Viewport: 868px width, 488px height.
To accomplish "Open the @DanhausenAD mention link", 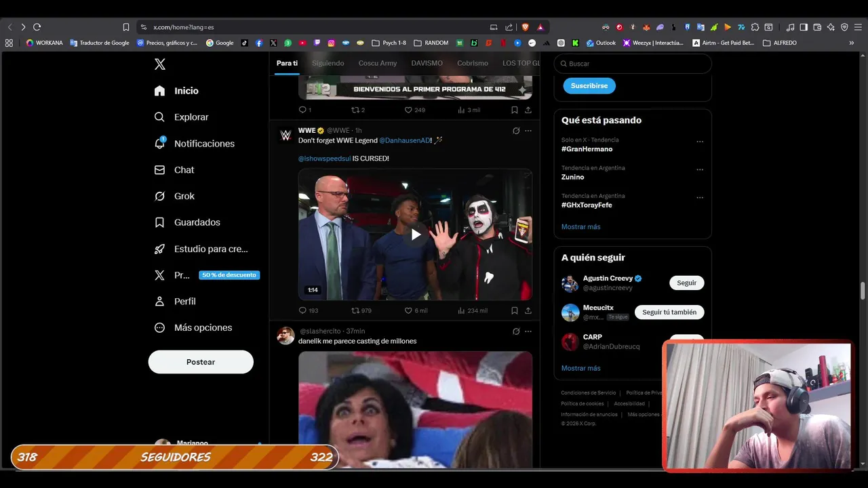I will click(404, 140).
